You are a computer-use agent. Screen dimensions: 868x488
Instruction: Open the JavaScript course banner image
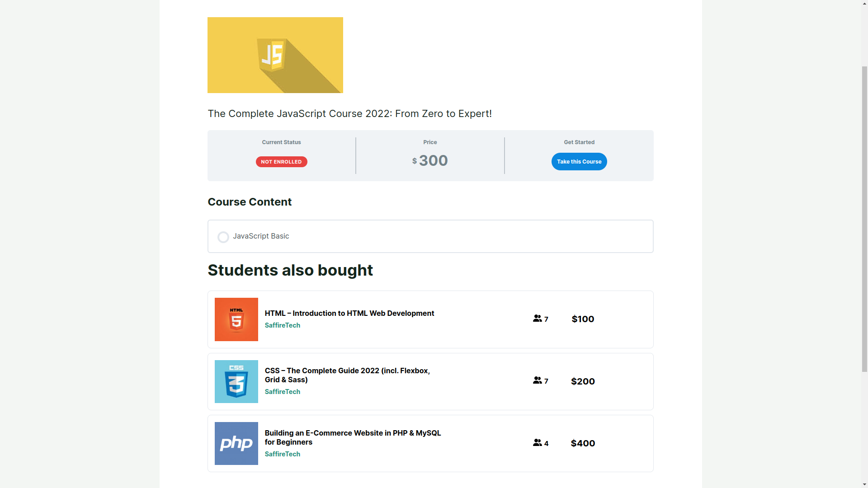(x=275, y=55)
